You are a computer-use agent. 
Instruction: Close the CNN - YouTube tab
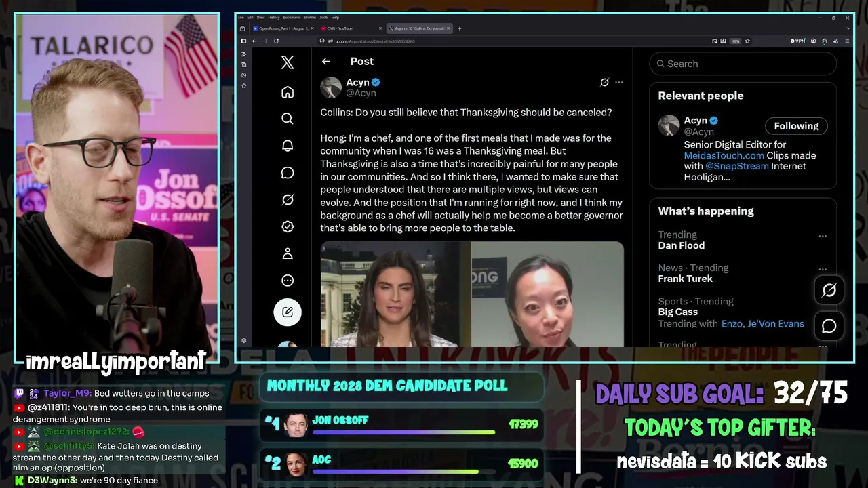click(x=380, y=28)
